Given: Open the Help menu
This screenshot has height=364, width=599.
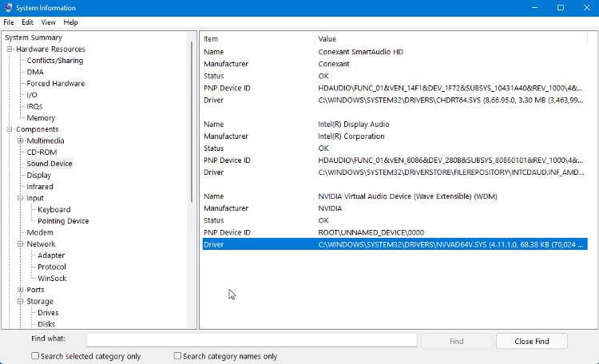Looking at the screenshot, I should (70, 22).
